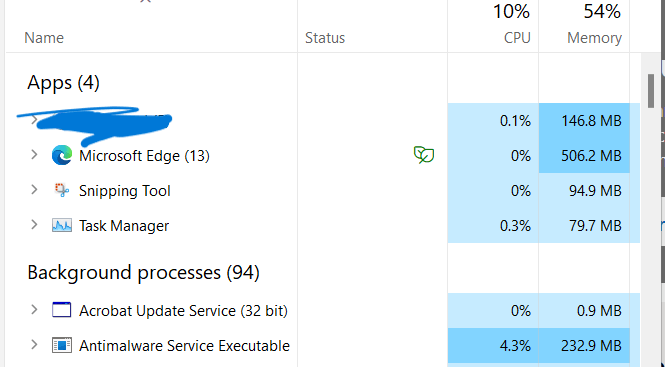Expand the Acrobat Update Service row
Screen dimensions: 665x367
click(34, 310)
